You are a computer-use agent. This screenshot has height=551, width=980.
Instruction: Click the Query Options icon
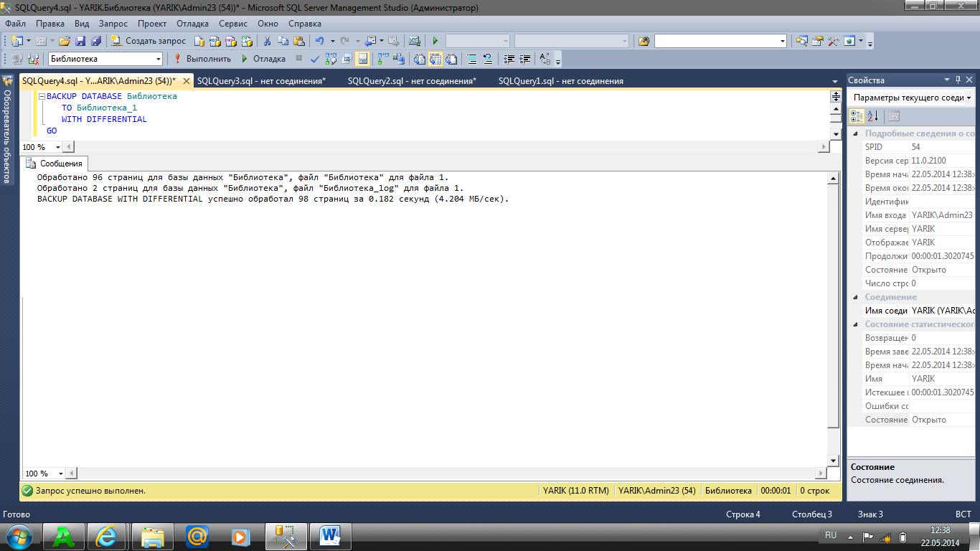coord(347,59)
